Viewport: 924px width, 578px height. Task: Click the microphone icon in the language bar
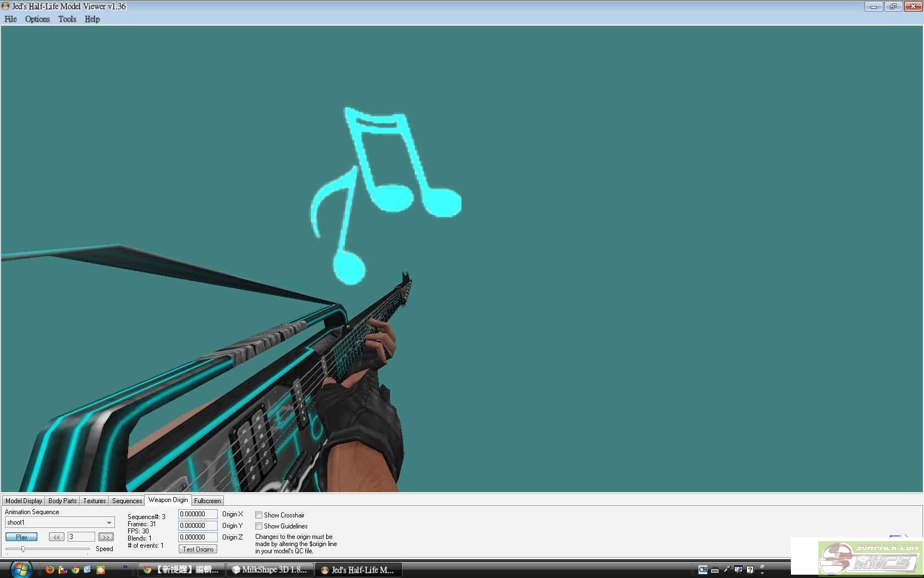click(x=727, y=570)
